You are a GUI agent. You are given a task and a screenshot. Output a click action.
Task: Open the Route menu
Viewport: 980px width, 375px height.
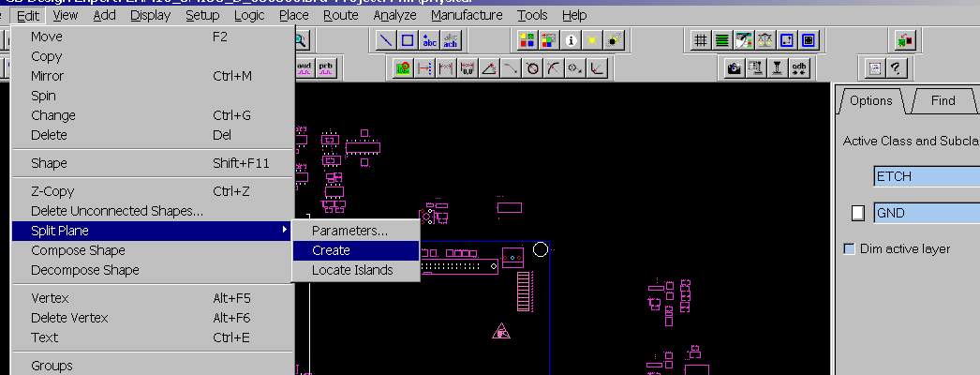(341, 15)
